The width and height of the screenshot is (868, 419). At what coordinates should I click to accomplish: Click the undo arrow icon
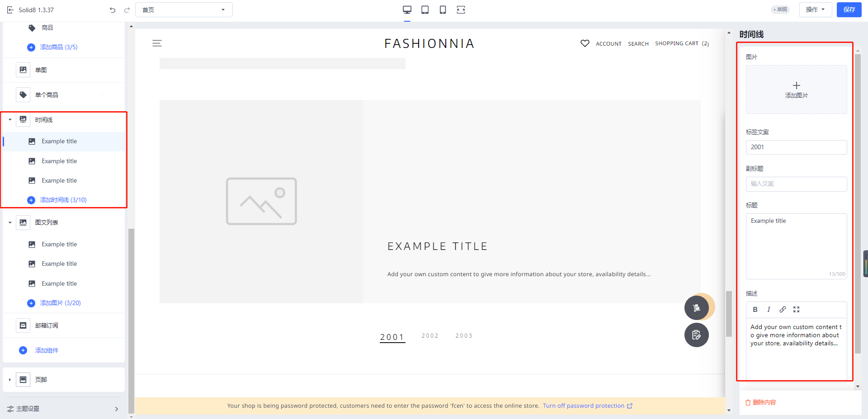coord(113,10)
